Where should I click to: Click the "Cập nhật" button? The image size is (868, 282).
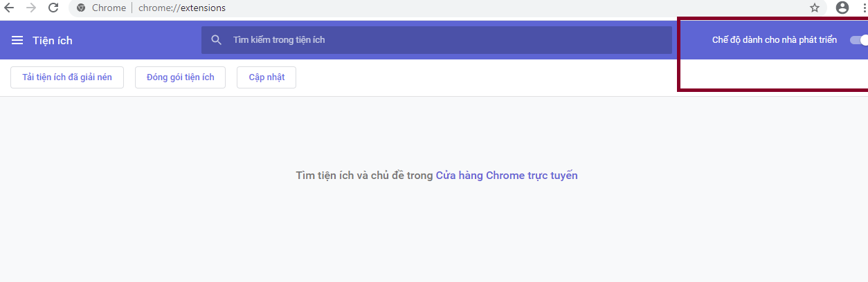[266, 77]
